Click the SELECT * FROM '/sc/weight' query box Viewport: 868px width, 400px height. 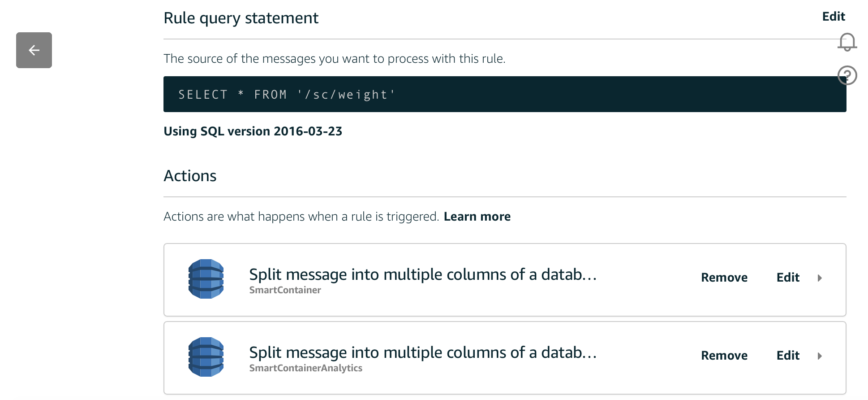pyautogui.click(x=505, y=94)
